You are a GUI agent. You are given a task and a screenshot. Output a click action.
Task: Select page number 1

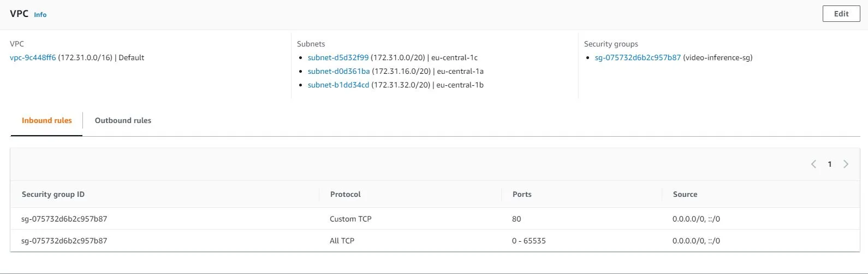(830, 164)
